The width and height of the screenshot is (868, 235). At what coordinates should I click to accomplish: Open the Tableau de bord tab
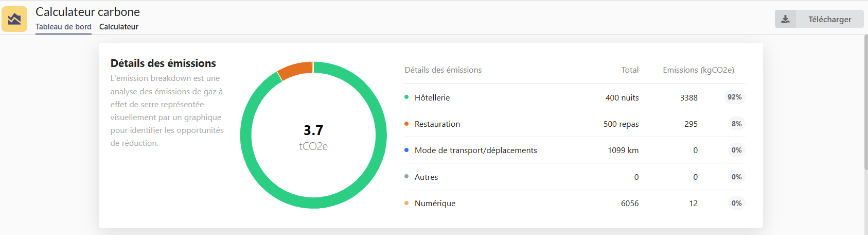[63, 27]
